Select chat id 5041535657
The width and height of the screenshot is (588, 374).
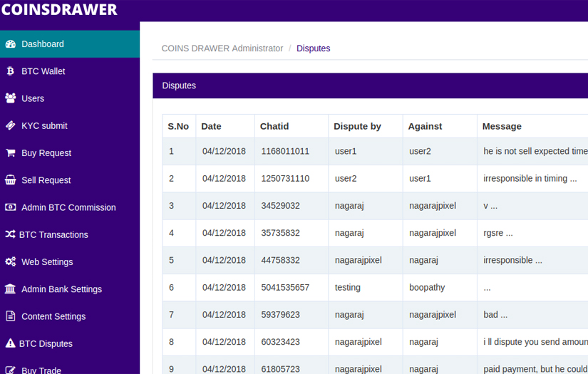(285, 287)
